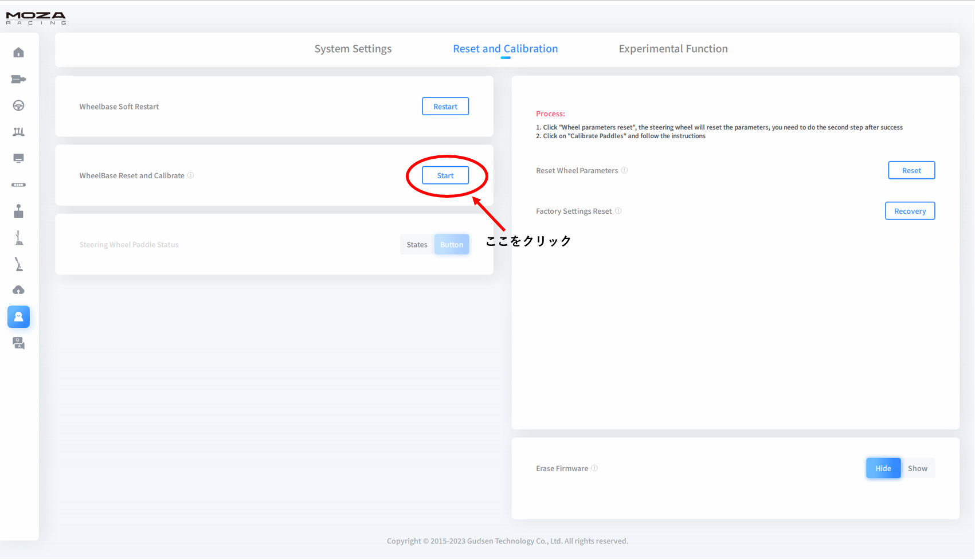Open the Home page in sidebar
The height and width of the screenshot is (560, 975).
[x=18, y=53]
